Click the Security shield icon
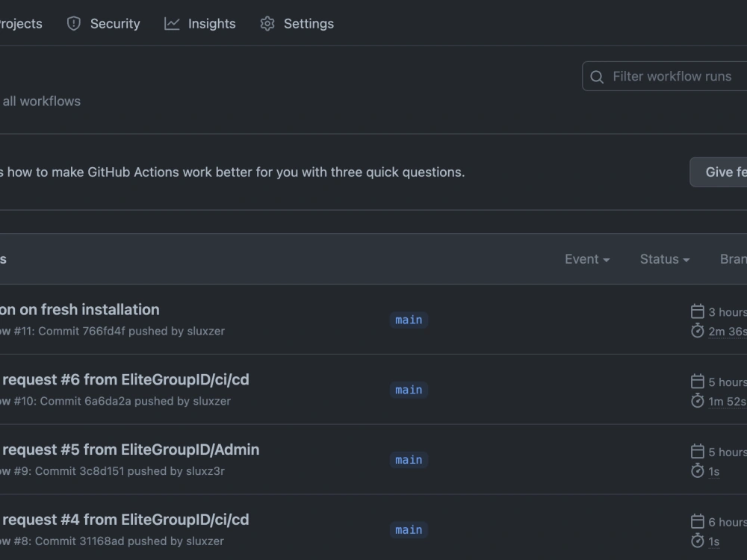 [74, 23]
